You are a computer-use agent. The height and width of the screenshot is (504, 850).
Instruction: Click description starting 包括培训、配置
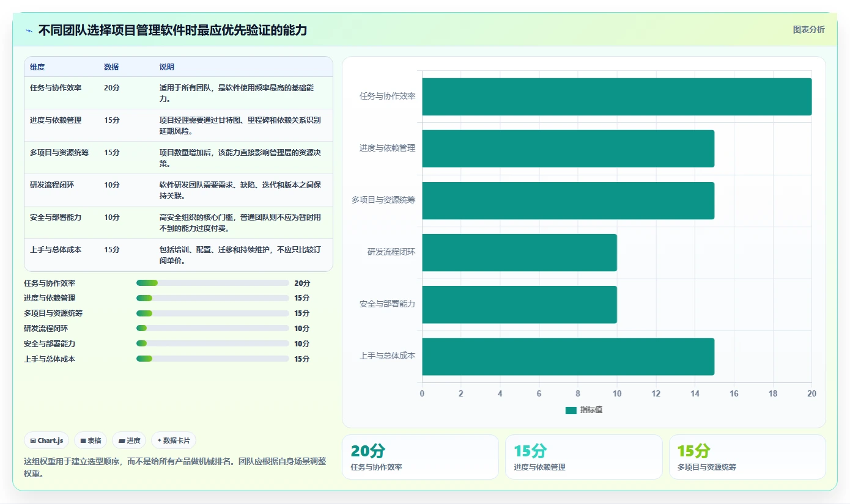coord(240,255)
